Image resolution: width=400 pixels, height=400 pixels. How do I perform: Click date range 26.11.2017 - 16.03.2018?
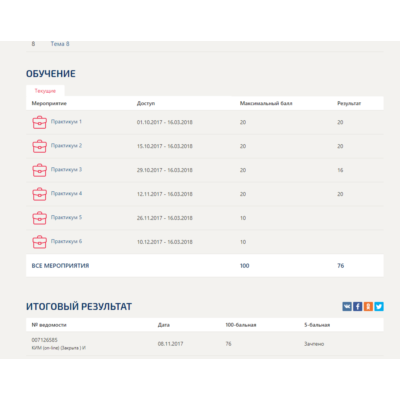click(x=165, y=218)
